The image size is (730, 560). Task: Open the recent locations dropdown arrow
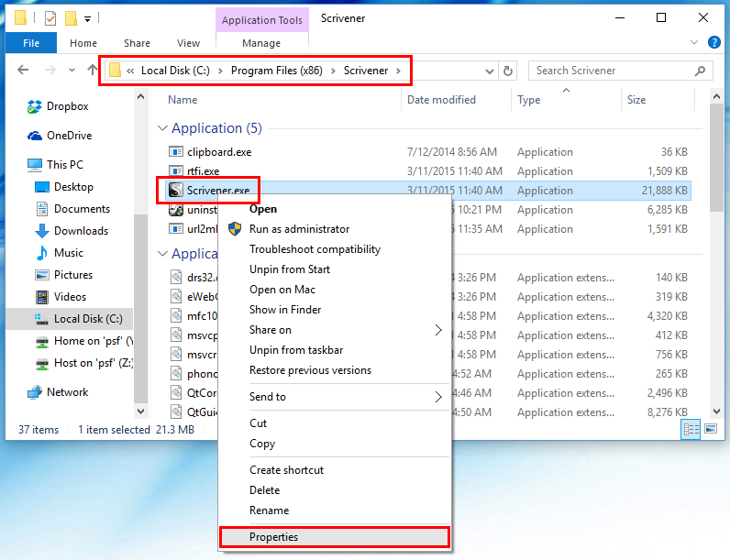coord(72,71)
